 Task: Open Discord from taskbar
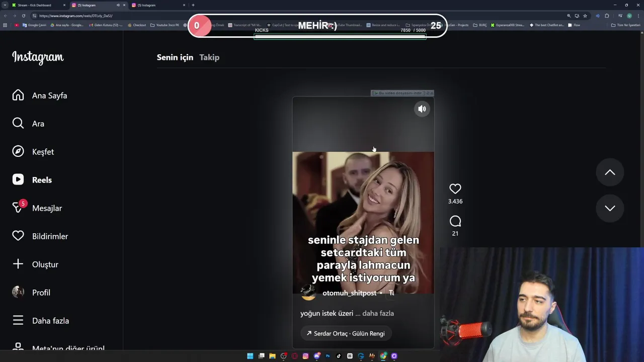click(316, 356)
